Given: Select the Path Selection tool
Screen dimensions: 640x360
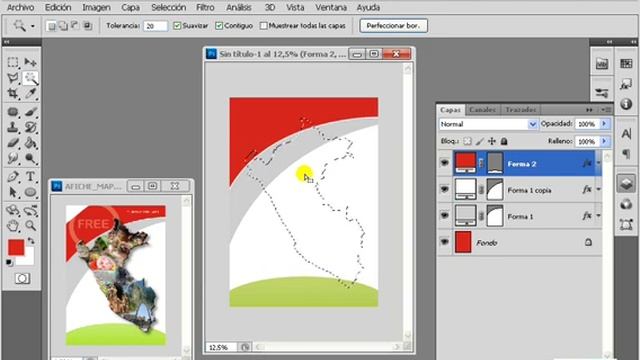Looking at the screenshot, I should [13, 192].
